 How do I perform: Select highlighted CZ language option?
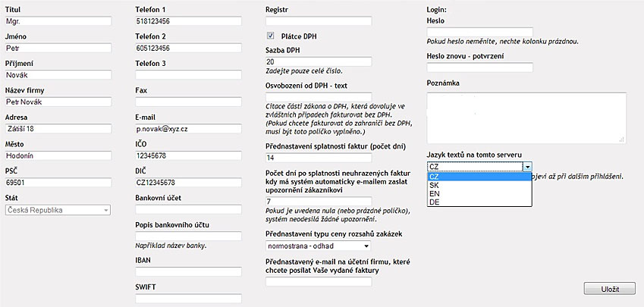(479, 177)
